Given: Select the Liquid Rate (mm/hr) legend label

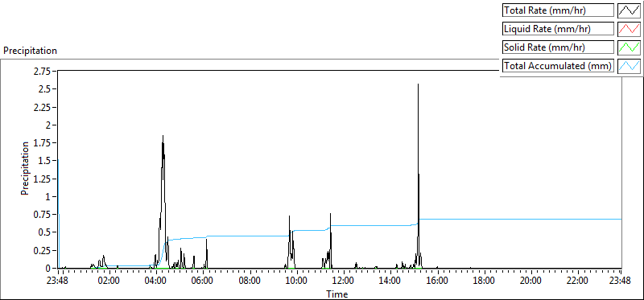Looking at the screenshot, I should [x=558, y=29].
